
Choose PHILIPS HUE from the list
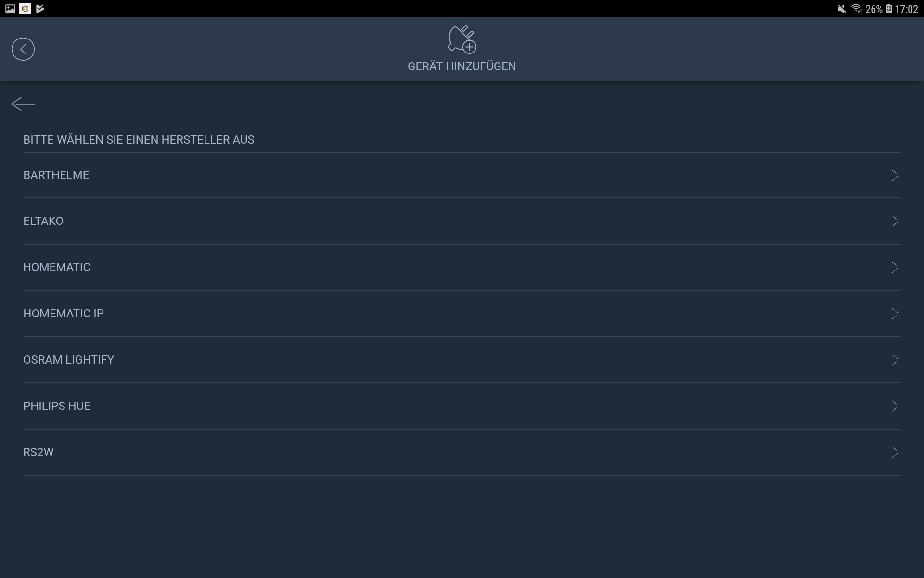pyautogui.click(x=57, y=406)
